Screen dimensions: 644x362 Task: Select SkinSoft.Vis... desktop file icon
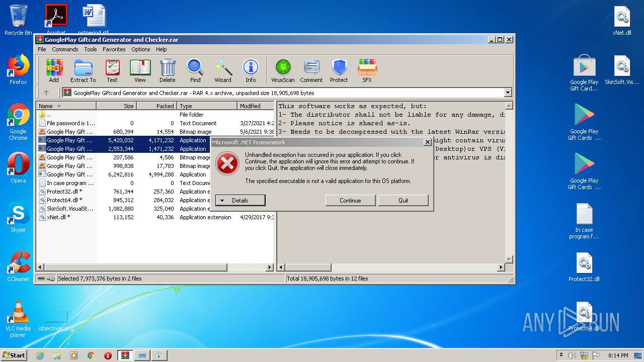pos(622,70)
